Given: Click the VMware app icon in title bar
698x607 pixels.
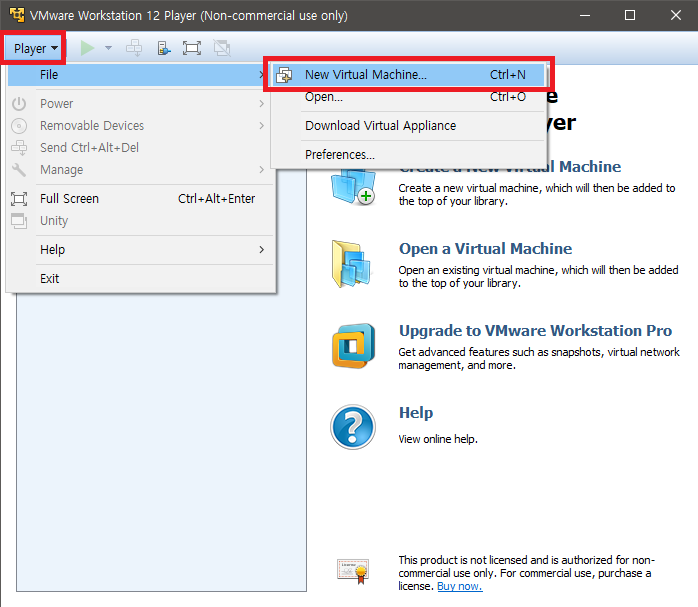Looking at the screenshot, I should (17, 15).
